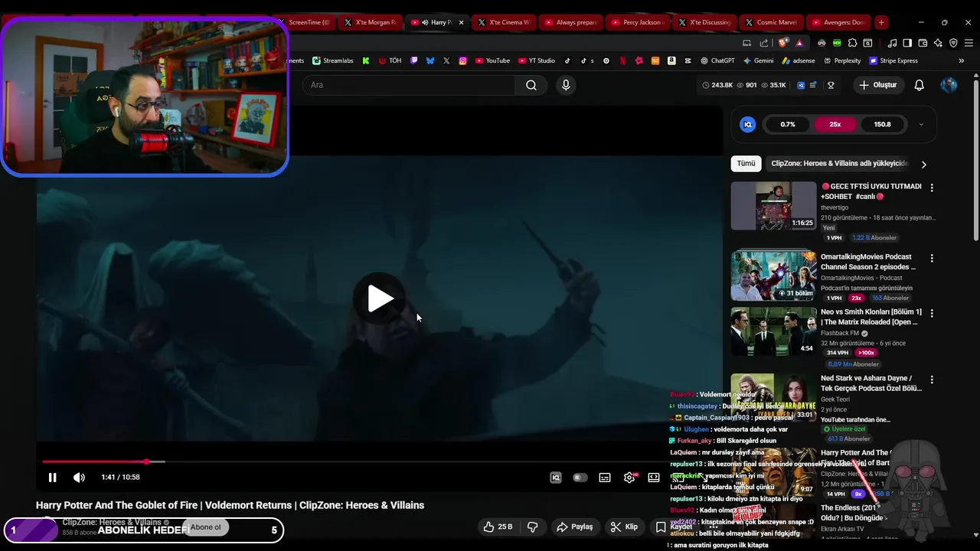Toggle the autoplay switch in the player
The image size is (980, 551).
pyautogui.click(x=580, y=478)
